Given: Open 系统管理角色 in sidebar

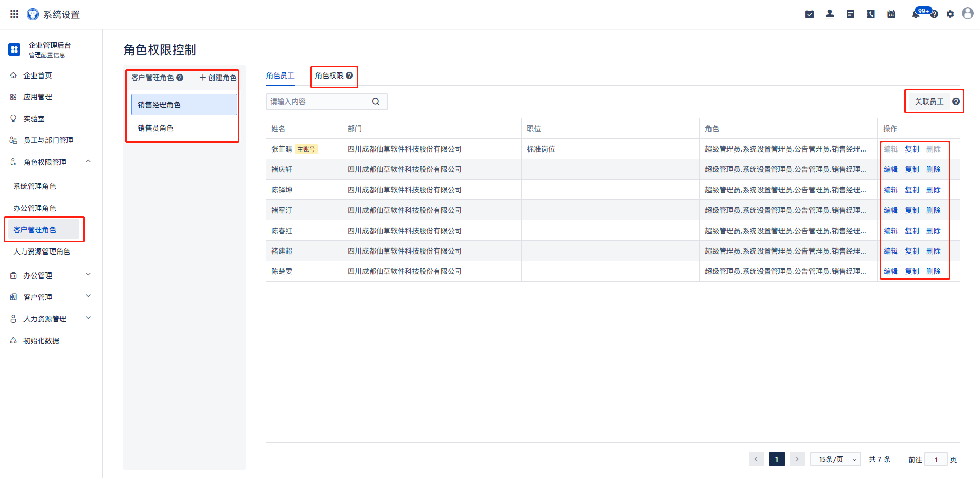Looking at the screenshot, I should pyautogui.click(x=35, y=186).
